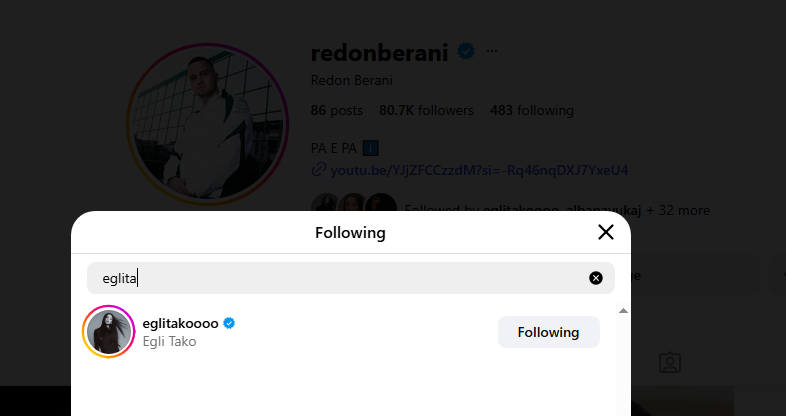The width and height of the screenshot is (786, 416).
Task: Open eglitakoooo's profile picture in the list
Action: pyautogui.click(x=109, y=332)
